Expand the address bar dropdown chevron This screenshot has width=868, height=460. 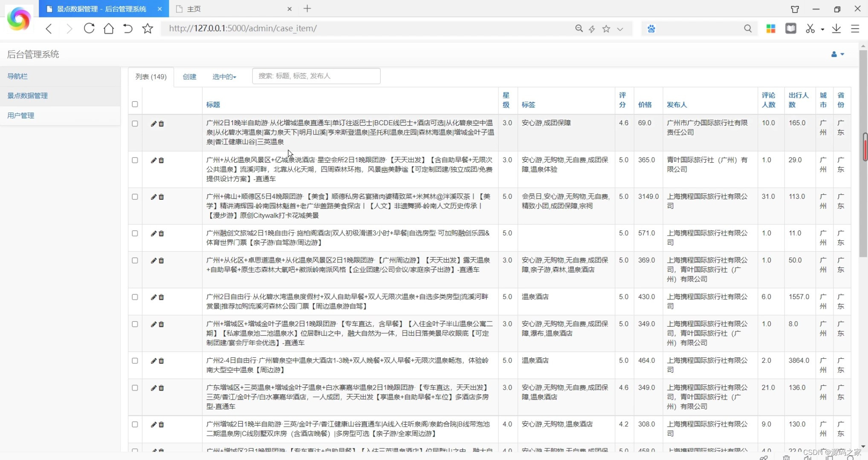click(x=620, y=29)
